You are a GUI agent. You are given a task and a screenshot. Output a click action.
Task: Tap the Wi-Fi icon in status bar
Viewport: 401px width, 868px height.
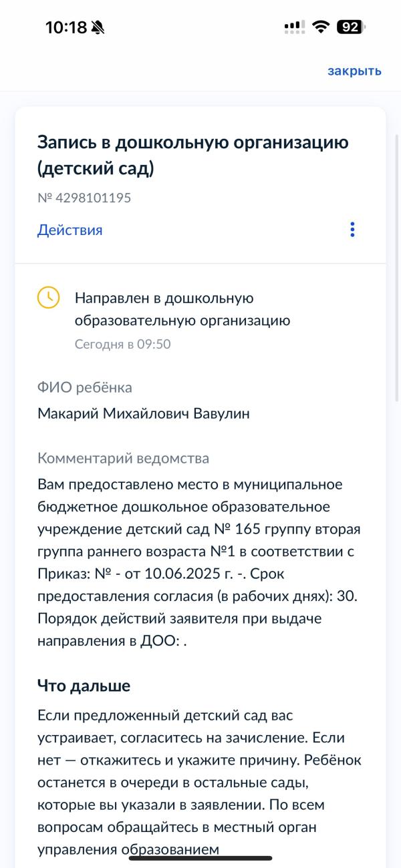pyautogui.click(x=321, y=27)
